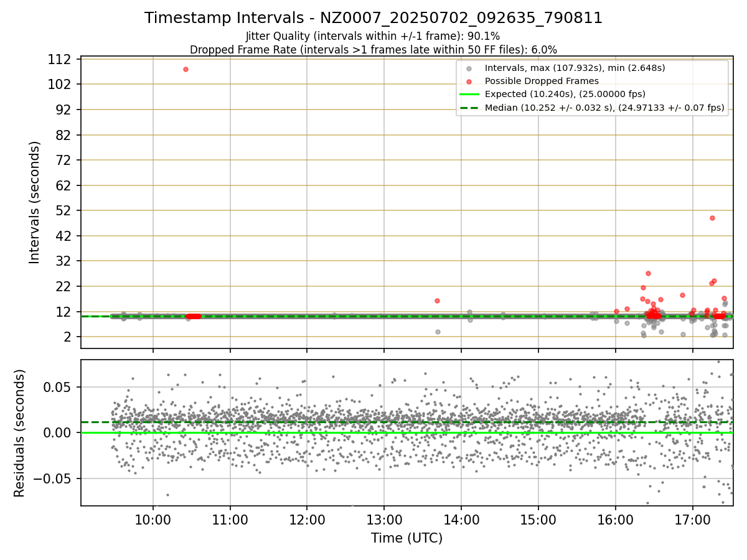The height and width of the screenshot is (560, 747).
Task: Click the Jitter Quality 90.1% subtitle line
Action: pos(373,36)
